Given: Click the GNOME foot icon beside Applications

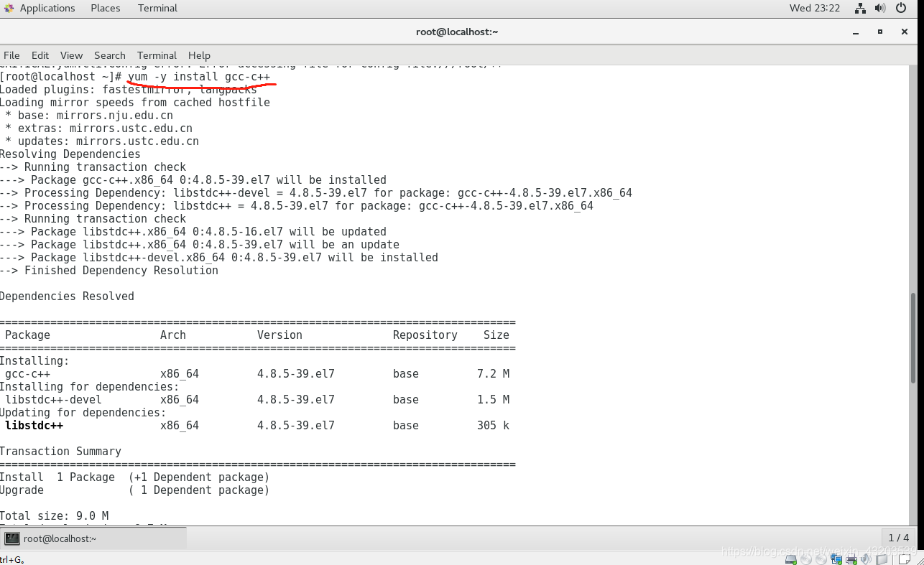Looking at the screenshot, I should point(9,8).
